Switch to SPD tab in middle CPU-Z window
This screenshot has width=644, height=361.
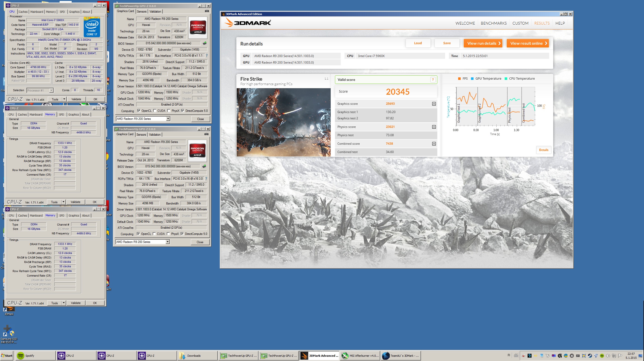(61, 115)
